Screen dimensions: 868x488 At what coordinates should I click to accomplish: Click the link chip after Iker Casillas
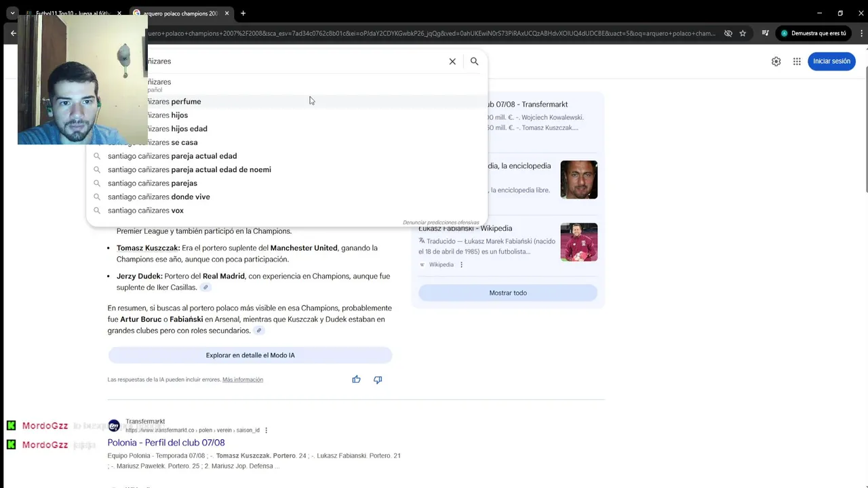(x=205, y=287)
